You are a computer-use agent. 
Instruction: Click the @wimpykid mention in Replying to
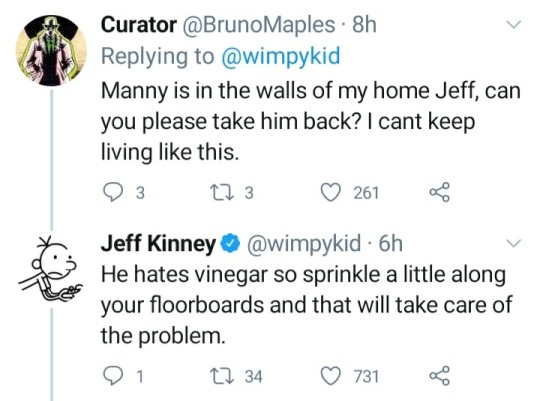click(280, 56)
